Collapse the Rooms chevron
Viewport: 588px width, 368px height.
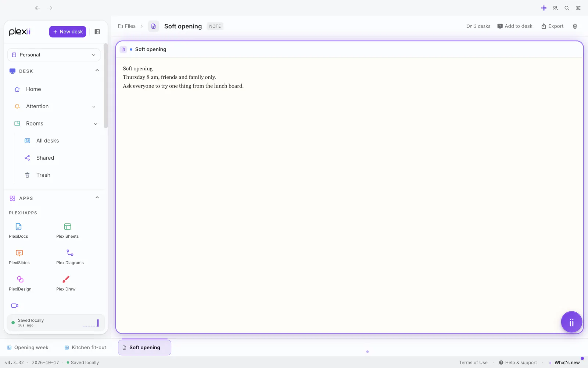[96, 124]
